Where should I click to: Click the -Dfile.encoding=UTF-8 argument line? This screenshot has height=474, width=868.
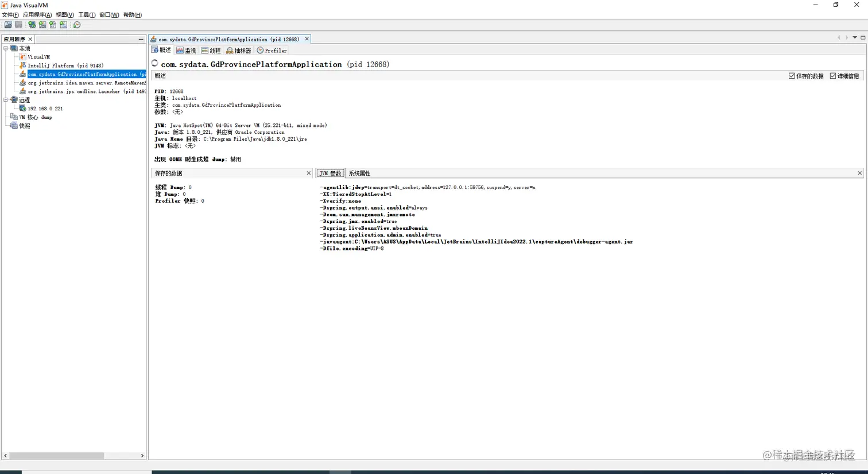[x=351, y=248]
